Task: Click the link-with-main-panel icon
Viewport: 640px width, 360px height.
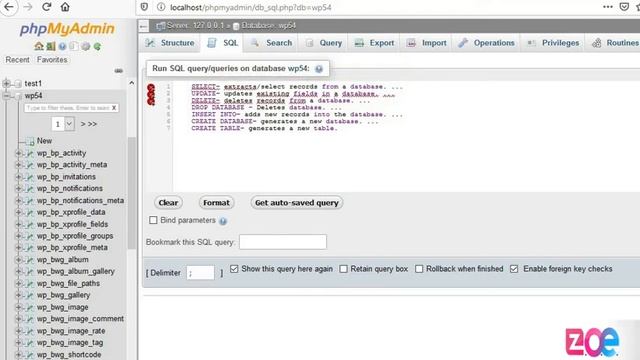Action: tap(118, 71)
